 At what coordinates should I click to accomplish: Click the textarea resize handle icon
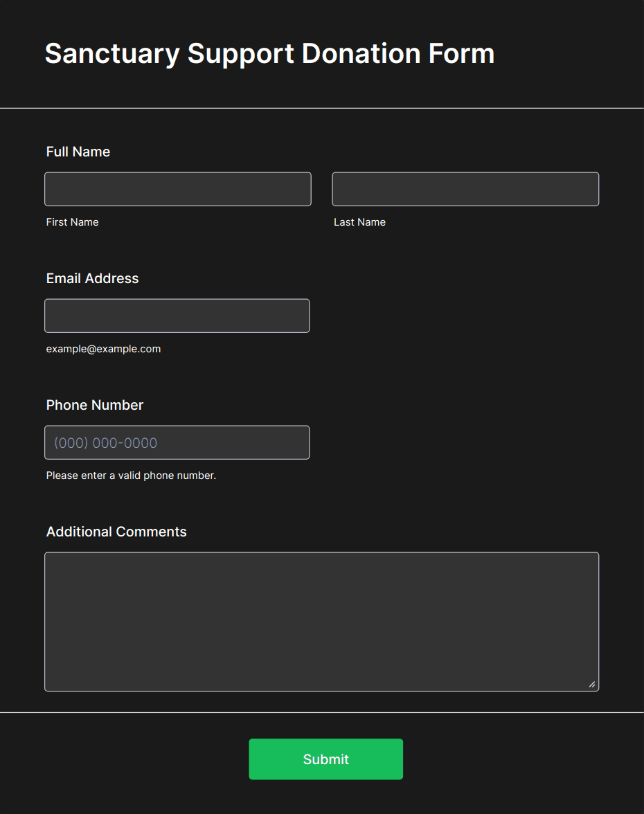591,684
